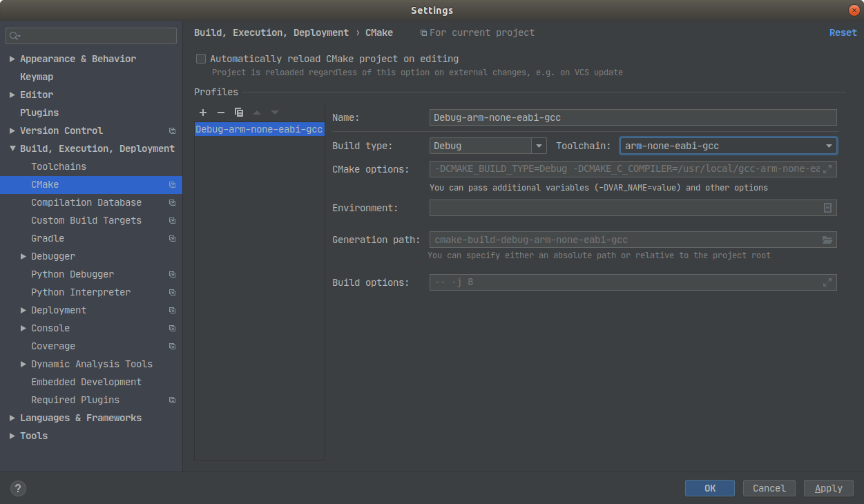This screenshot has height=504, width=864.
Task: Open the Build type dropdown
Action: tap(539, 146)
